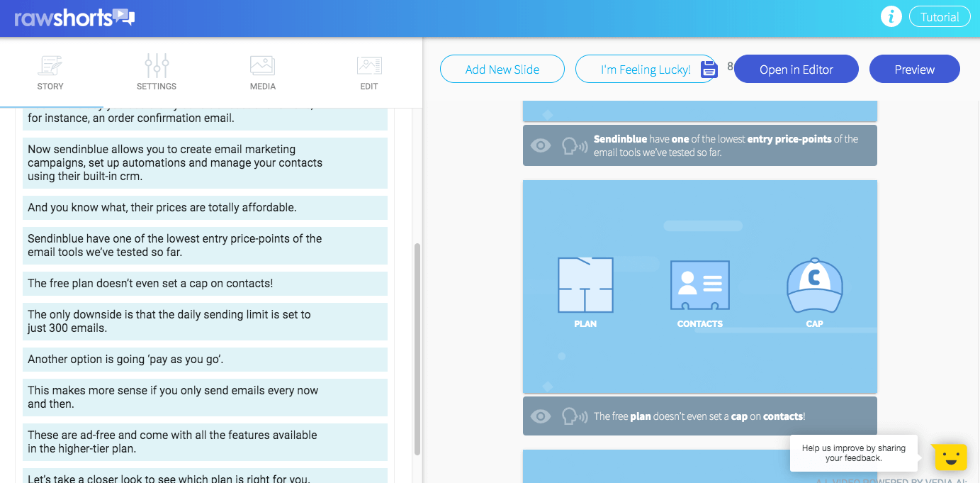Viewport: 980px width, 483px height.
Task: Select story line 'This makes more sense if'
Action: (205, 397)
